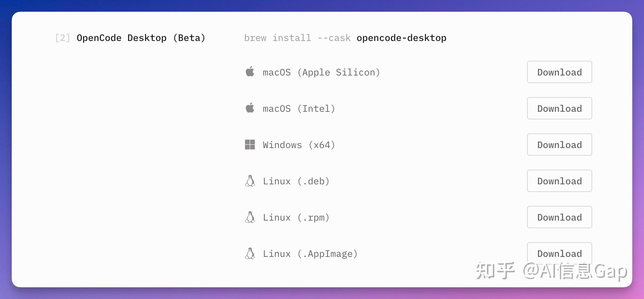The image size is (644, 299).
Task: Select the Windows logo icon
Action: 250,144
